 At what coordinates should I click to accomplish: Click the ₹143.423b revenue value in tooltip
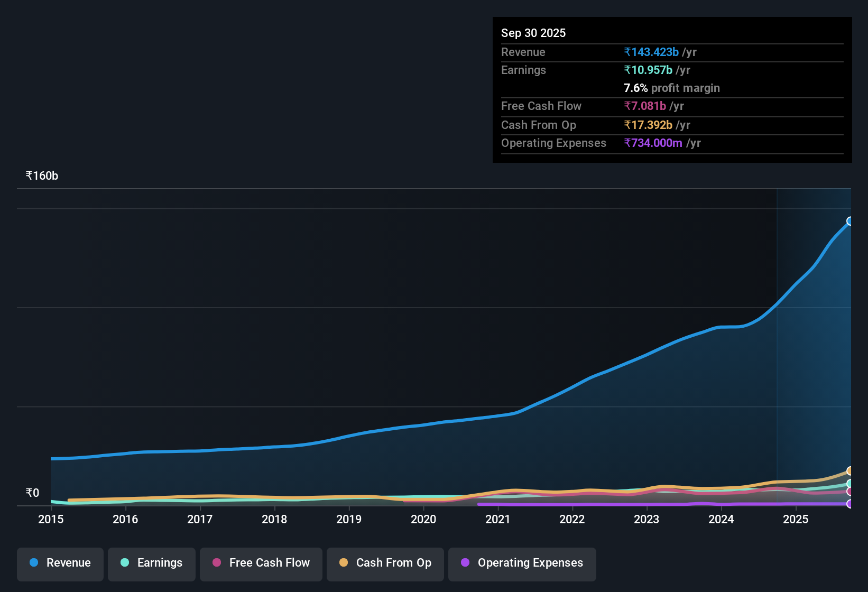coord(651,52)
